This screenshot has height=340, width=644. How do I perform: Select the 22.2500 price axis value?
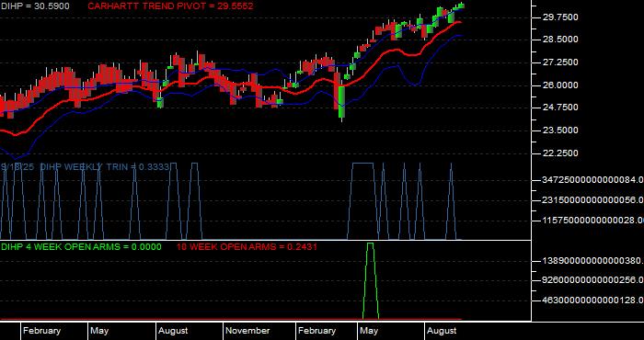click(x=560, y=153)
